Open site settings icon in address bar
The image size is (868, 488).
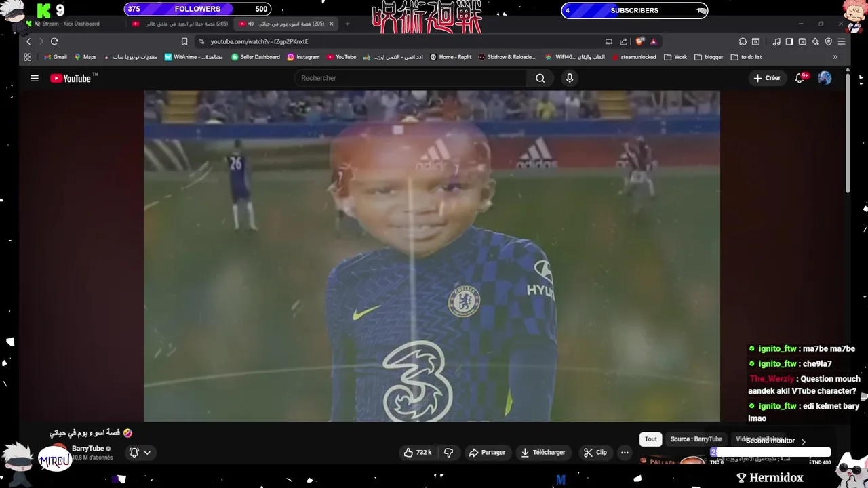tap(201, 41)
